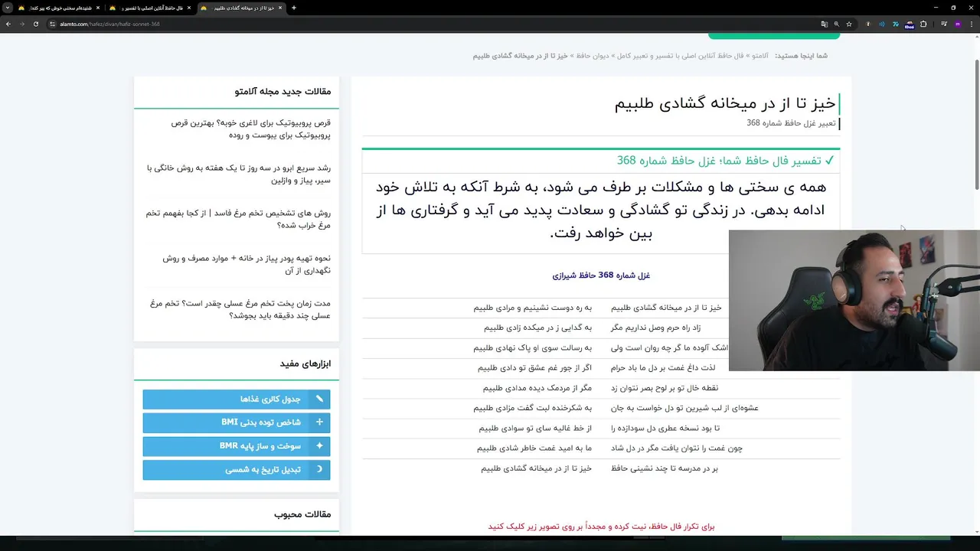
Task: Click the verse چون غمت را نتوان یافت مگر در دل شاد
Action: [676, 448]
